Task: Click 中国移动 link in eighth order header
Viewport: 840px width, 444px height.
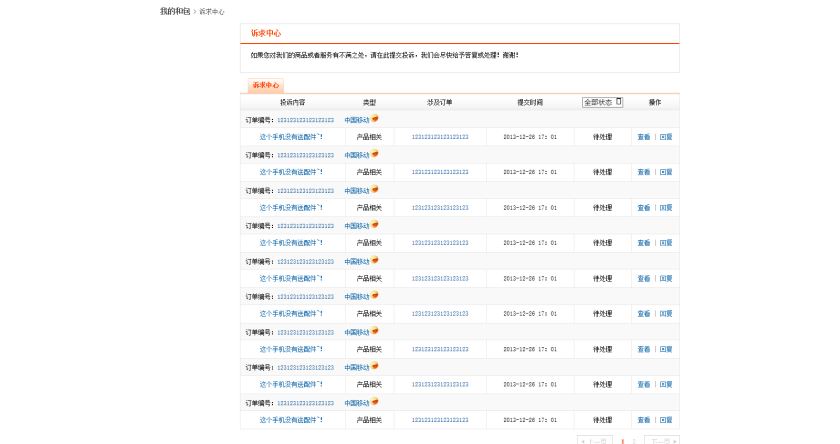Action: click(x=357, y=367)
